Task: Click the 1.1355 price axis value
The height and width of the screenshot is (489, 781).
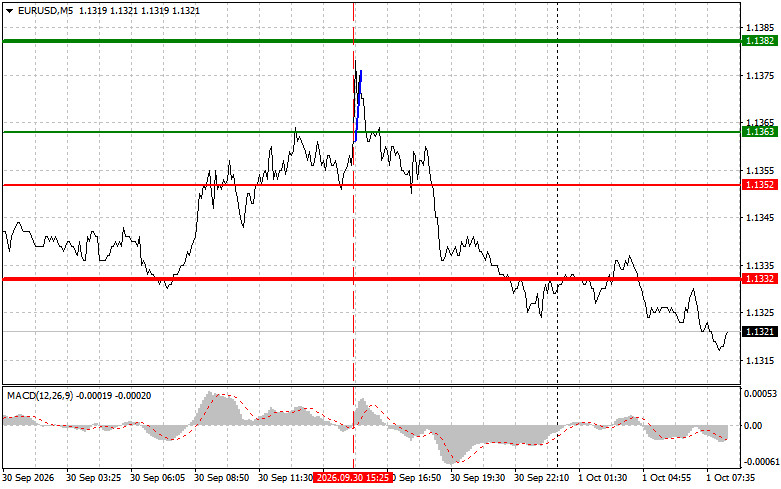Action: 760,170
